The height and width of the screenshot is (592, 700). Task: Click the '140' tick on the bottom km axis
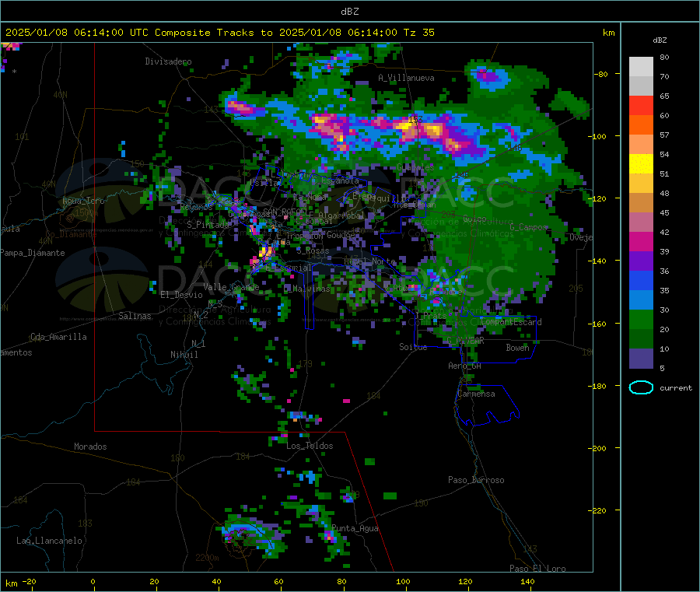tap(527, 581)
